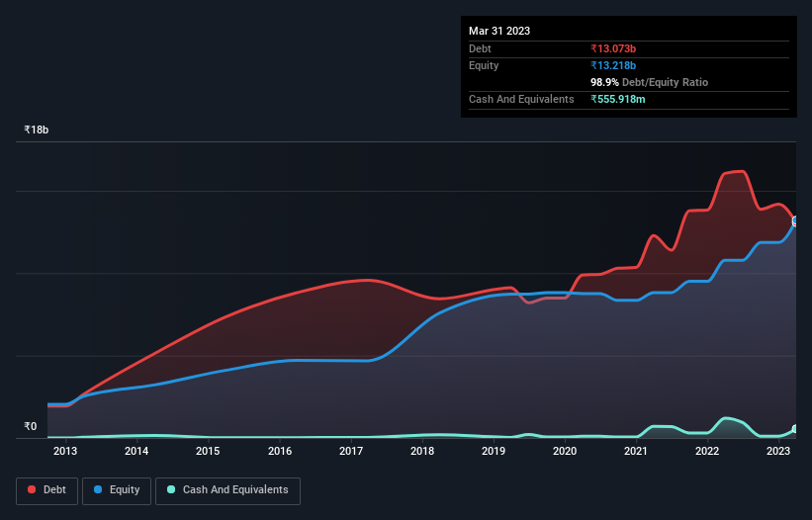Screen dimensions: 812x520
Task: Click the blue Equity legend dot
Action: coord(98,489)
